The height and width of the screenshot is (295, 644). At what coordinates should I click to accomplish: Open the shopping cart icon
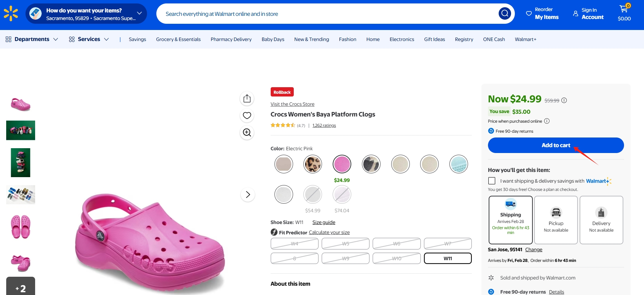[x=624, y=9]
